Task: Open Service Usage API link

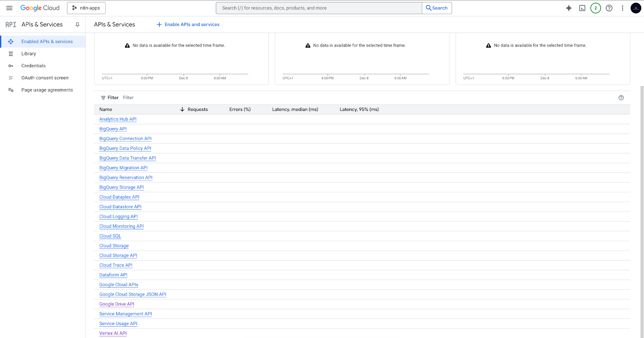Action: point(118,323)
